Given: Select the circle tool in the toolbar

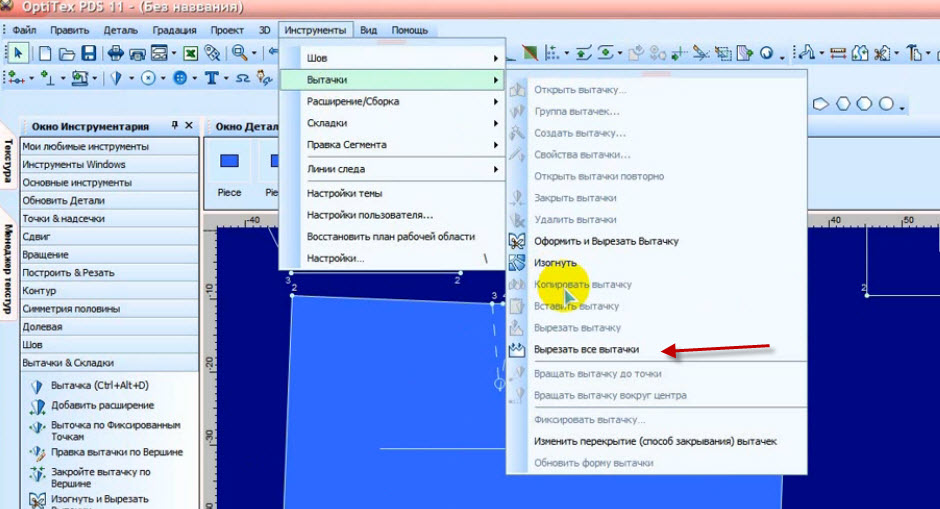Looking at the screenshot, I should point(148,78).
